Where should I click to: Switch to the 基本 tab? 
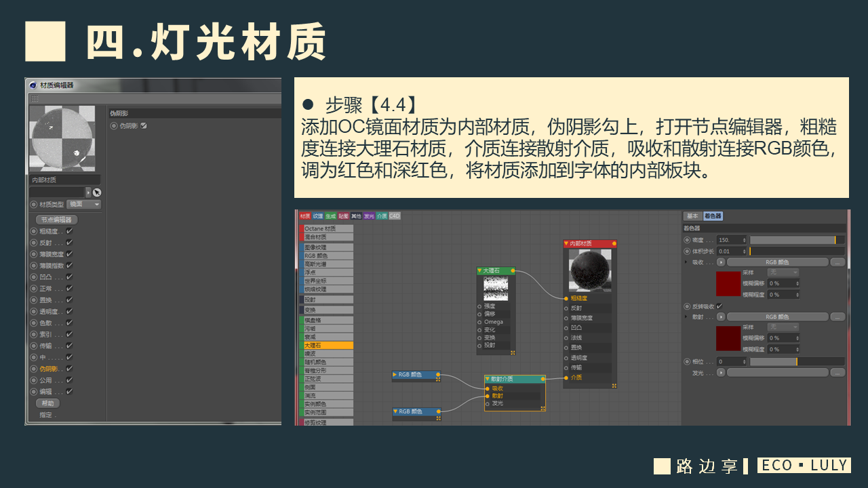tap(692, 216)
